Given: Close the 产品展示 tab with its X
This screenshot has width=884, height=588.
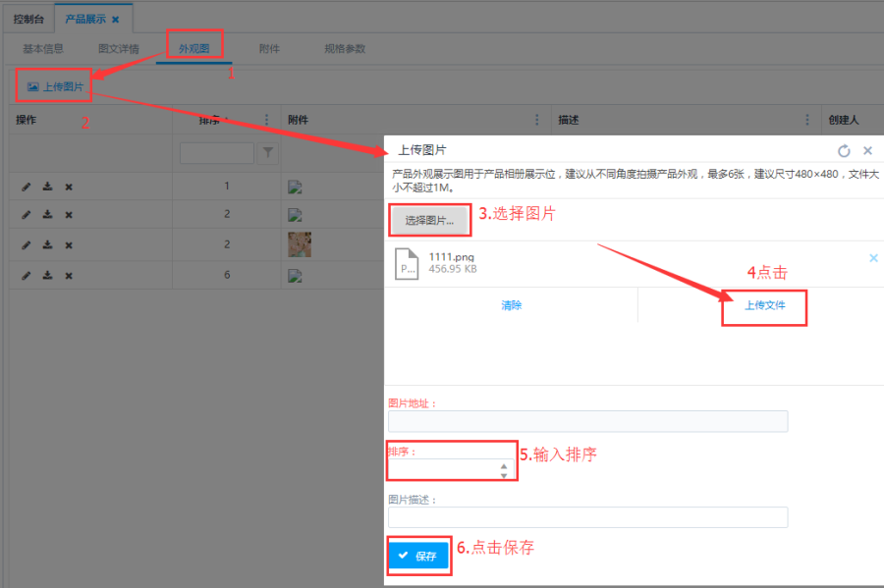Looking at the screenshot, I should (x=115, y=19).
